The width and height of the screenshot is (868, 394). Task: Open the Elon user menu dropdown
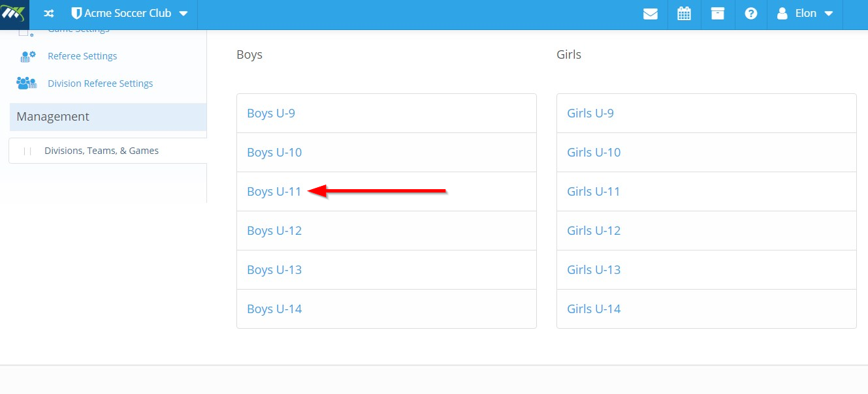(805, 14)
